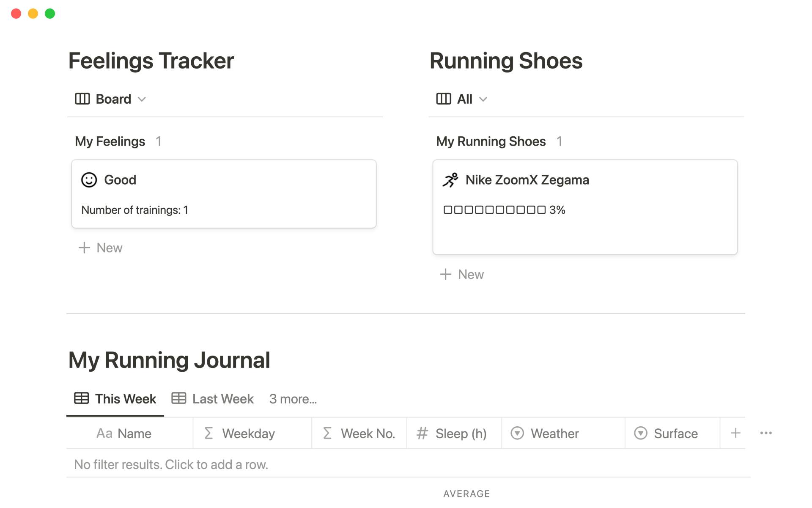Add New item under My Feelings
Screen dimensions: 812x508
tap(101, 248)
